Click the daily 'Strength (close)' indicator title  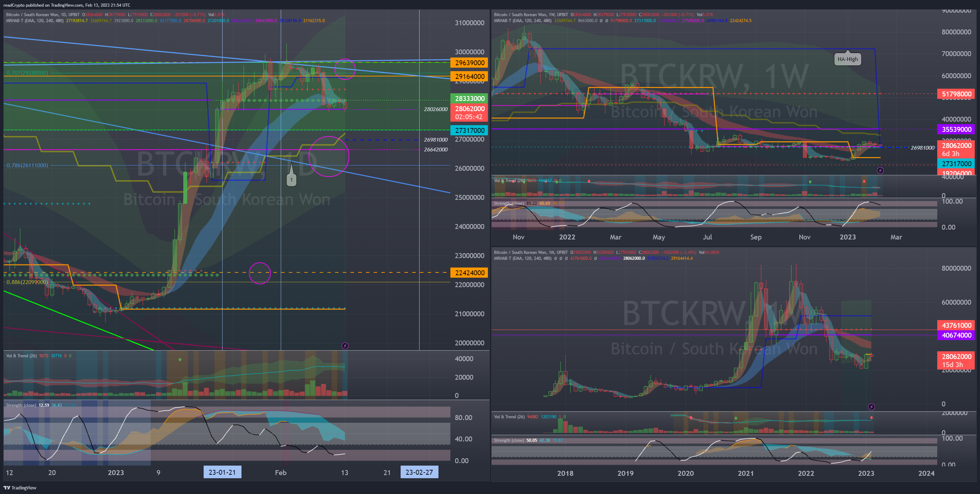click(21, 405)
